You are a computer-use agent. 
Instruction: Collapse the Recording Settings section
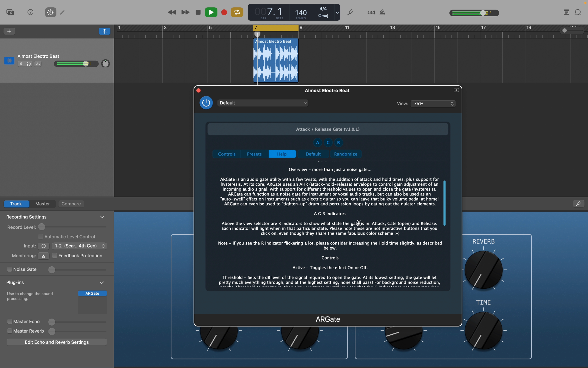(x=102, y=217)
